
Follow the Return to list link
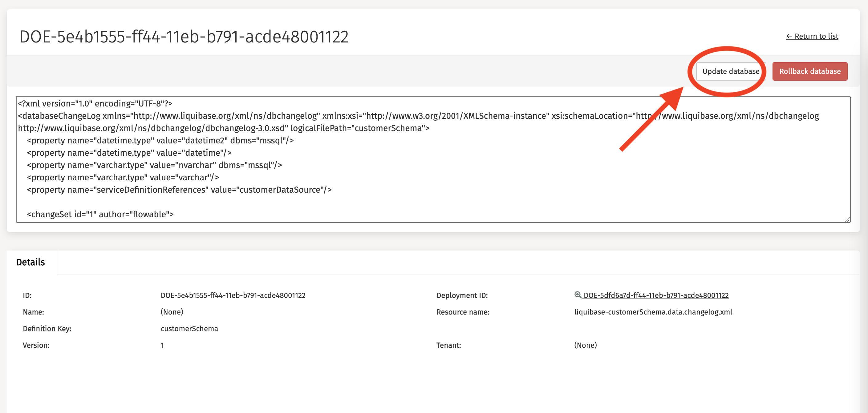(x=815, y=36)
